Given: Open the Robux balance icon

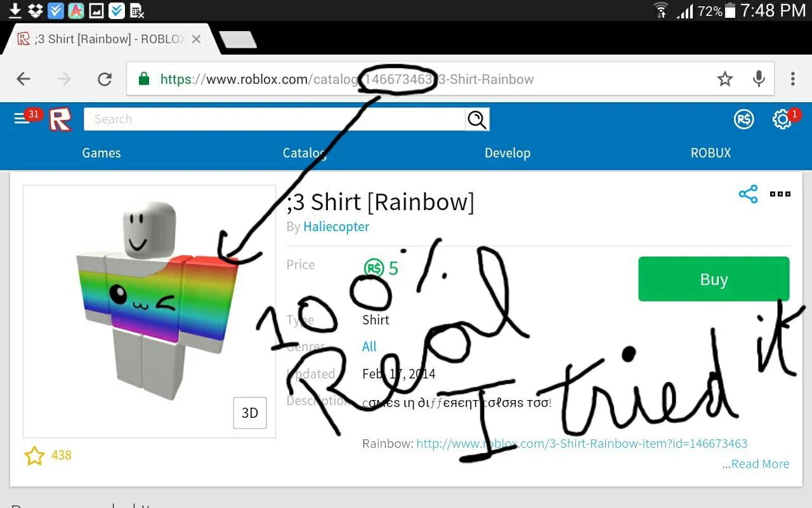Looking at the screenshot, I should (x=743, y=119).
